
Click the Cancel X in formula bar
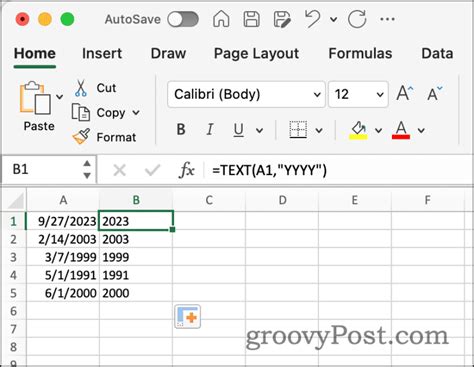tap(119, 171)
